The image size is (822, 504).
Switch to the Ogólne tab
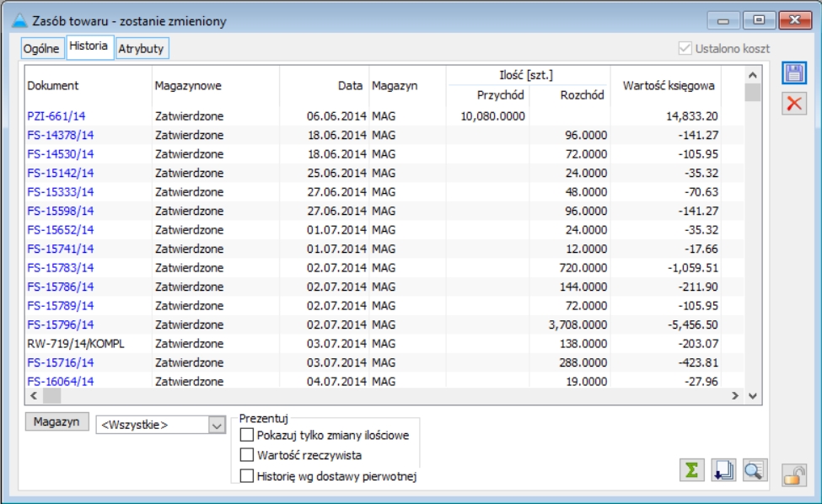pyautogui.click(x=41, y=49)
